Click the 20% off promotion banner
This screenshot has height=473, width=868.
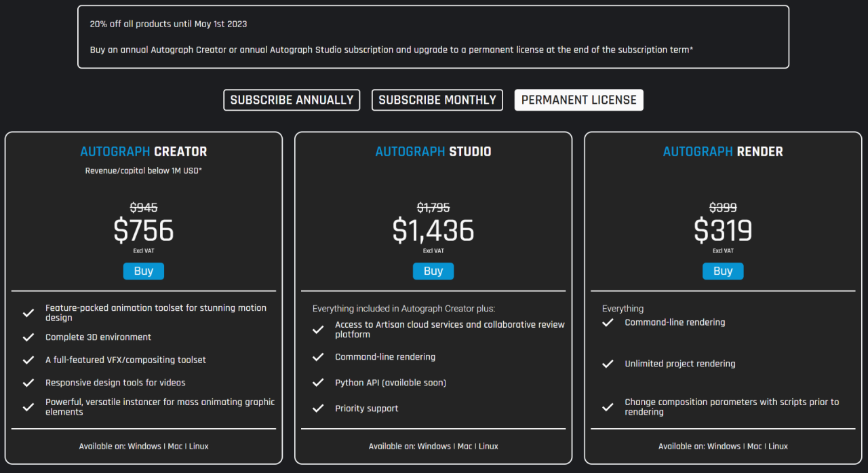click(x=433, y=37)
